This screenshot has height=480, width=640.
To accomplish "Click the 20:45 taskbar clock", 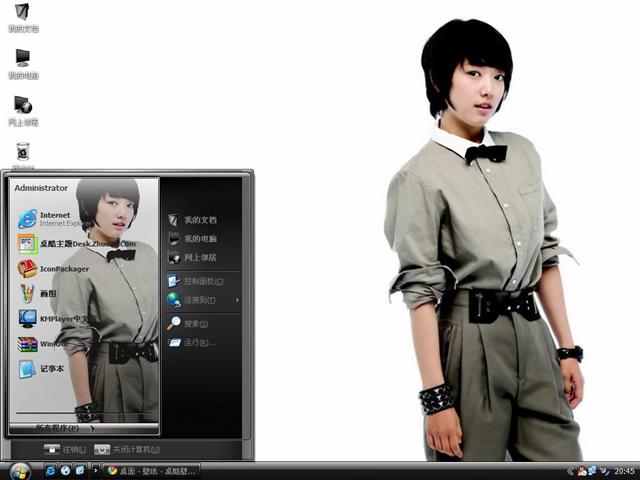I will click(x=624, y=471).
